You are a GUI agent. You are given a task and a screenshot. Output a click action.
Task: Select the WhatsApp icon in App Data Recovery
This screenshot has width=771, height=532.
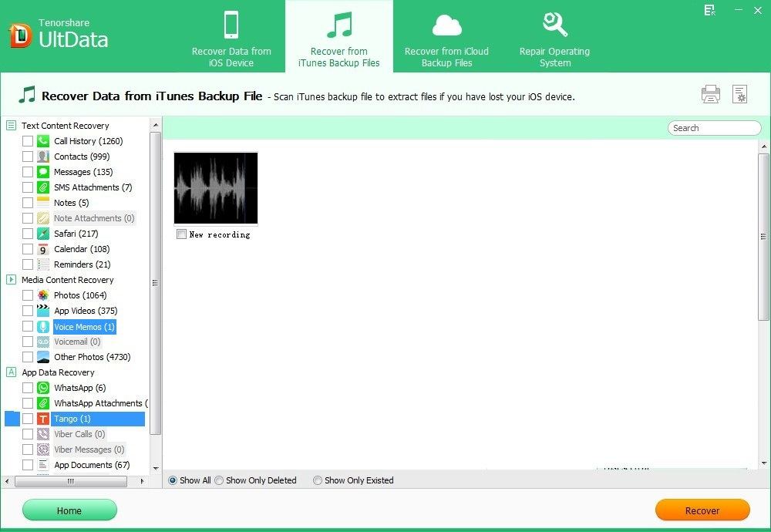(x=42, y=387)
